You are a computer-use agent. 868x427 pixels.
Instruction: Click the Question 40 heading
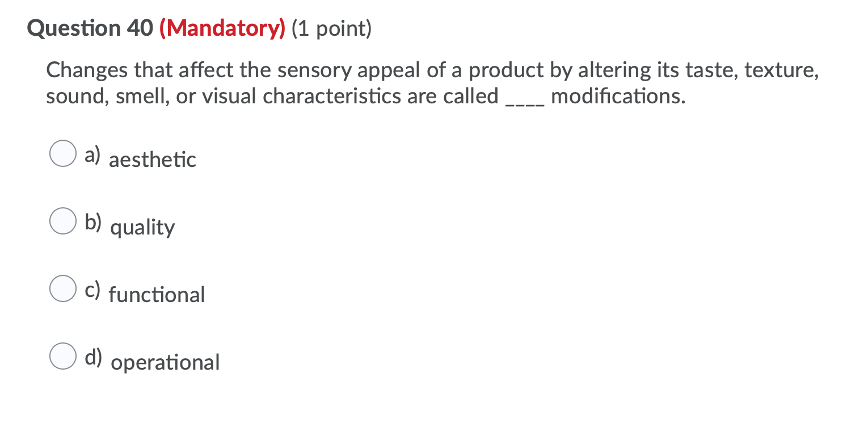[x=90, y=28]
